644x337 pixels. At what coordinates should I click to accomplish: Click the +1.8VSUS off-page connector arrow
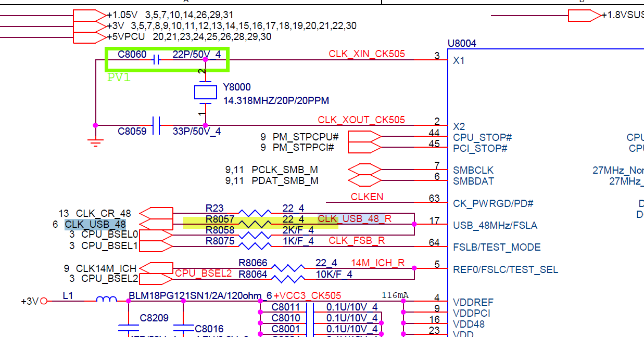point(584,16)
